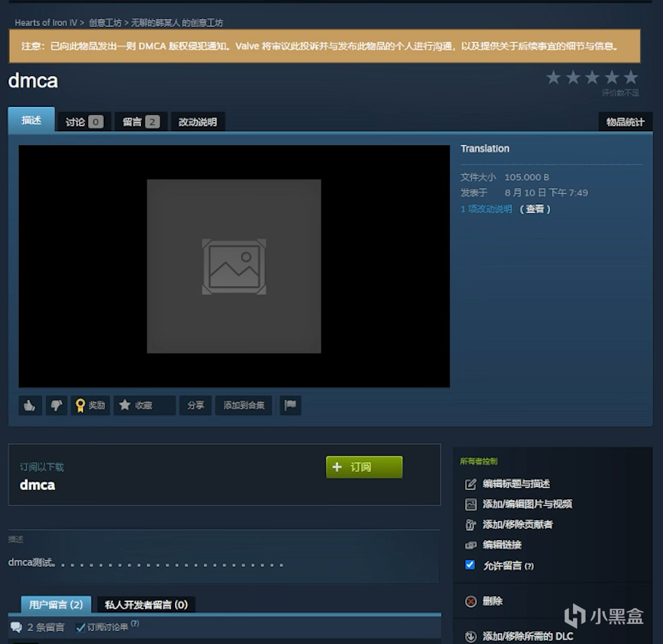Click the preview image placeholder thumbnail
The image size is (663, 644).
234,266
